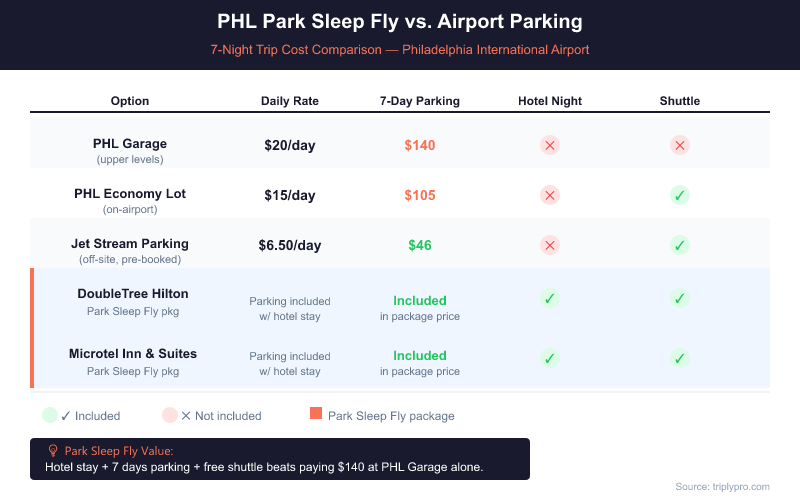Click the Included label for Microtel parking
Image resolution: width=800 pixels, height=500 pixels.
point(420,355)
